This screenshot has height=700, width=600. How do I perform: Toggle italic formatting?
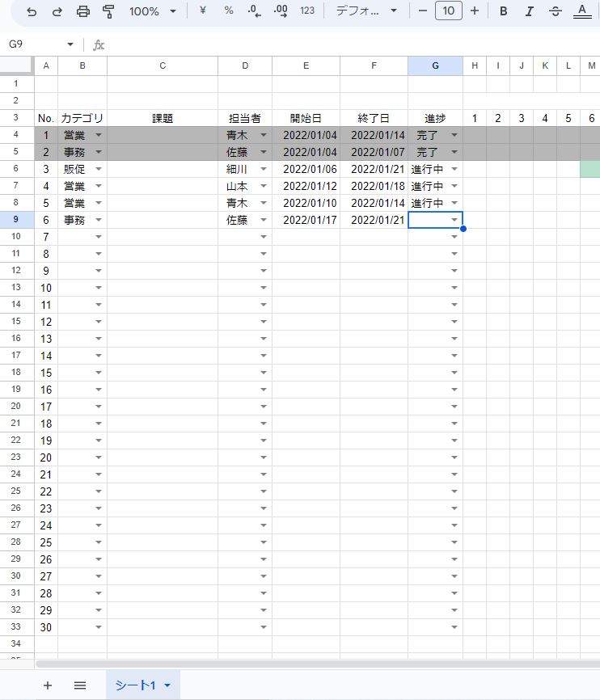(529, 11)
